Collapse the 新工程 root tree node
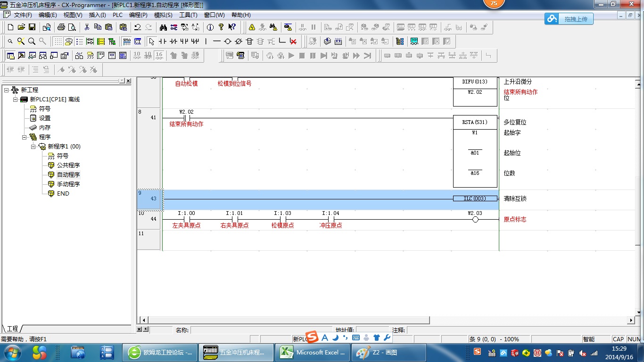This screenshot has height=362, width=644. click(x=6, y=90)
